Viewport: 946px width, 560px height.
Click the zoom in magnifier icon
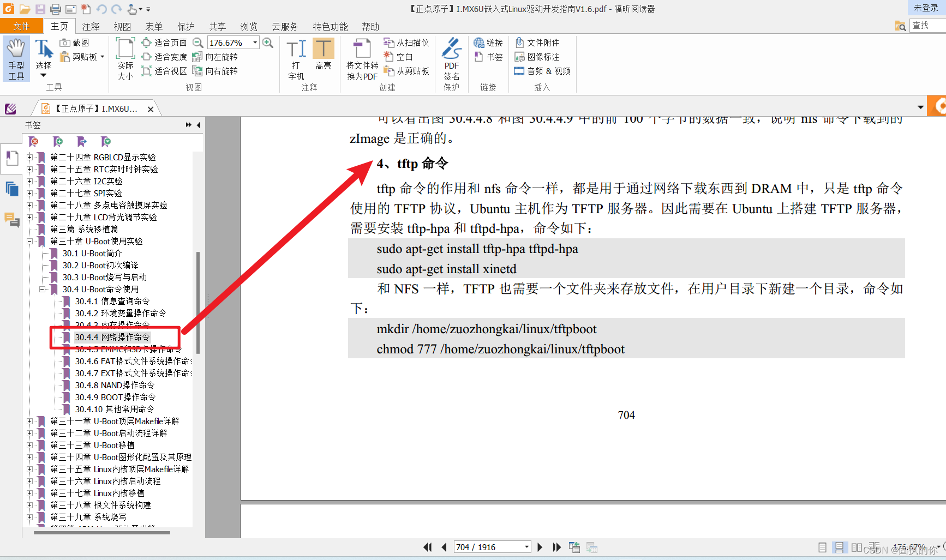tap(268, 43)
